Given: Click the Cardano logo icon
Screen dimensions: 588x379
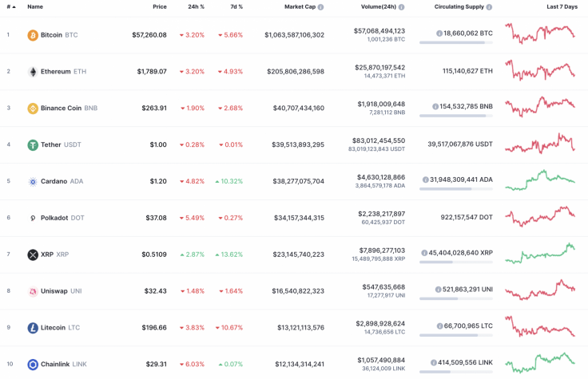Looking at the screenshot, I should coord(33,181).
